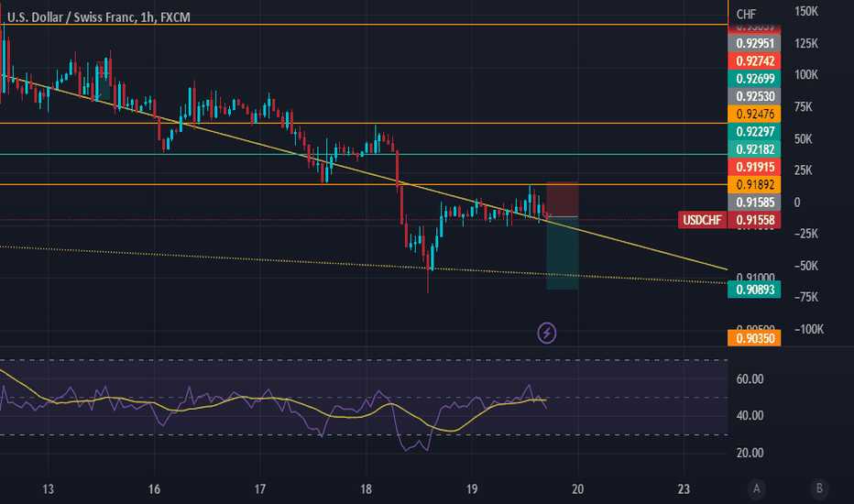The width and height of the screenshot is (854, 504).
Task: Click the date label 18 on time axis
Action: tap(366, 488)
